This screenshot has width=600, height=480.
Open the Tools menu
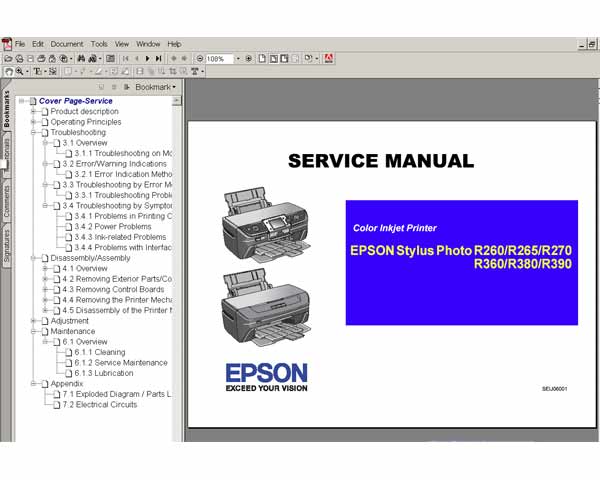(99, 44)
